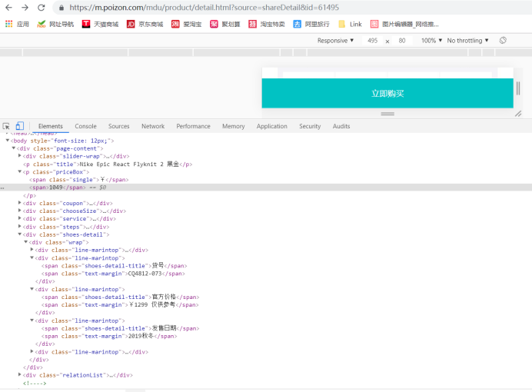Click the viewport corner resize handle
532x392 pixels.
(518, 114)
